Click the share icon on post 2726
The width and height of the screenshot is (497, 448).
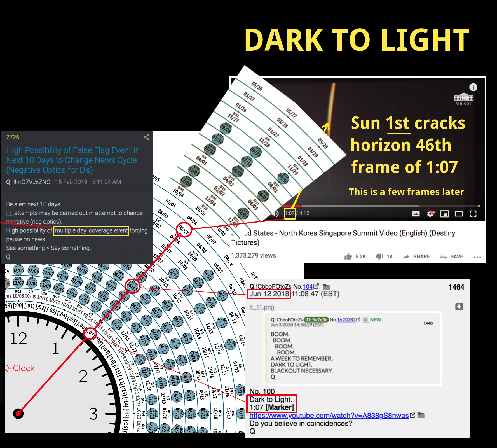point(146,137)
